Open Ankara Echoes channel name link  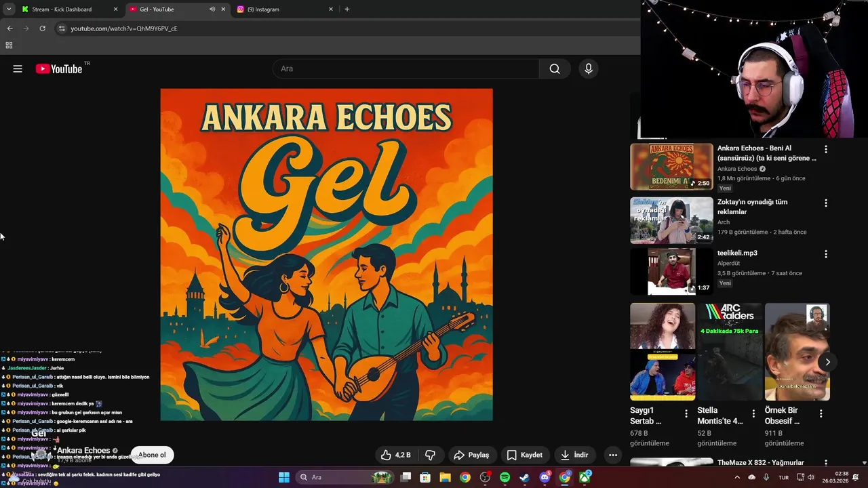click(83, 451)
